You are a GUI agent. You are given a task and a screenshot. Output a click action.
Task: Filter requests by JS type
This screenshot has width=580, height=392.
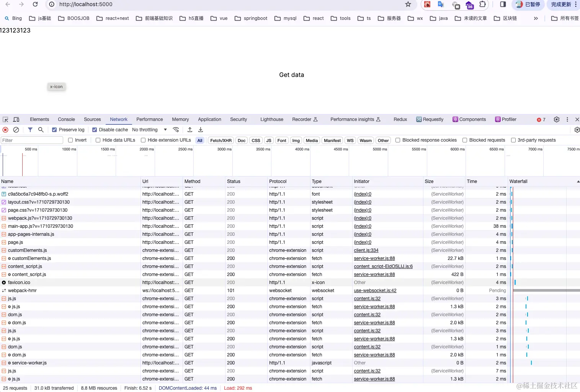[x=269, y=140]
